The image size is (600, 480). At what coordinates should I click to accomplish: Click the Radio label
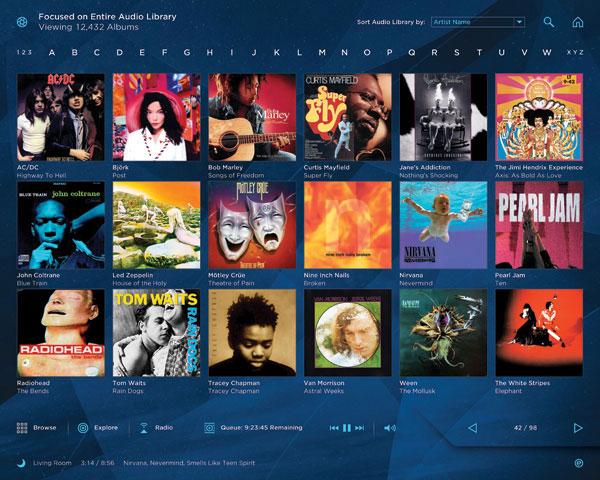point(164,428)
